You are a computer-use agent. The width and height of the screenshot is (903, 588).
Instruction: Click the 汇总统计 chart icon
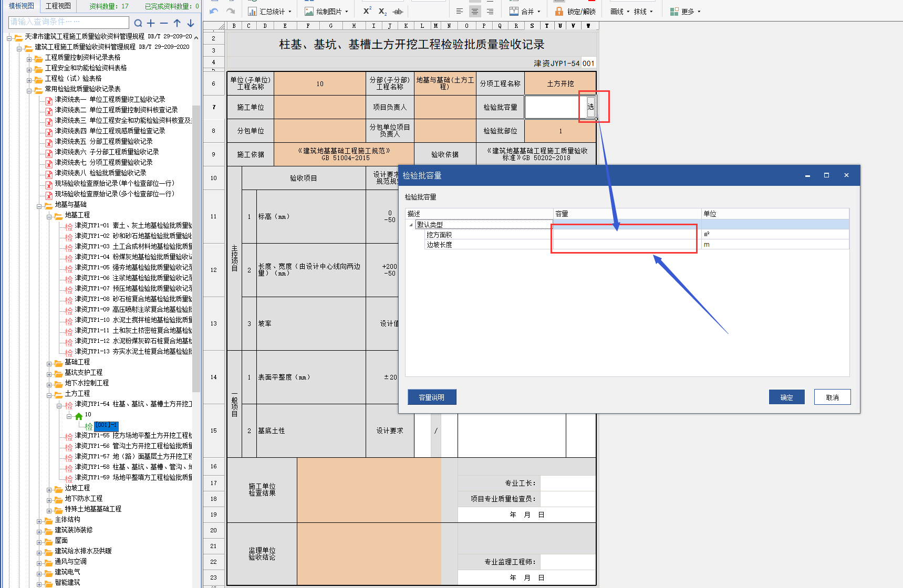coord(252,11)
